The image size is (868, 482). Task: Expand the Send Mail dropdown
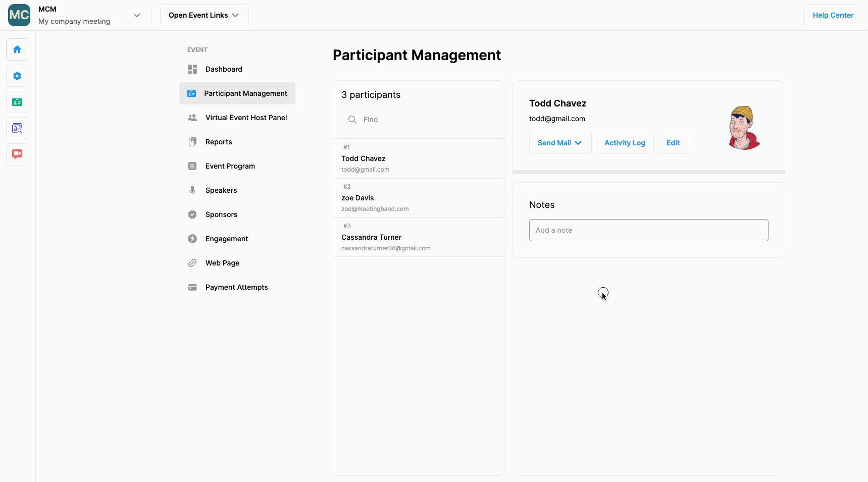pos(560,143)
